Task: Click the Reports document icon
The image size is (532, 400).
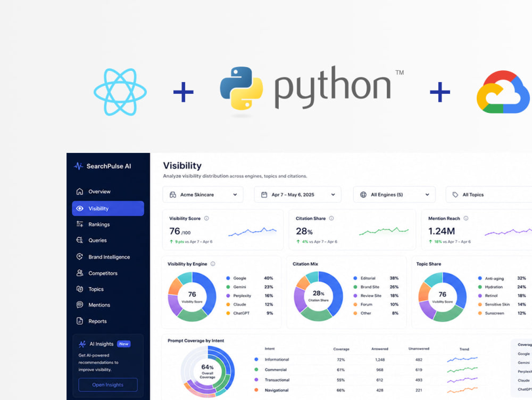Action: pos(80,321)
